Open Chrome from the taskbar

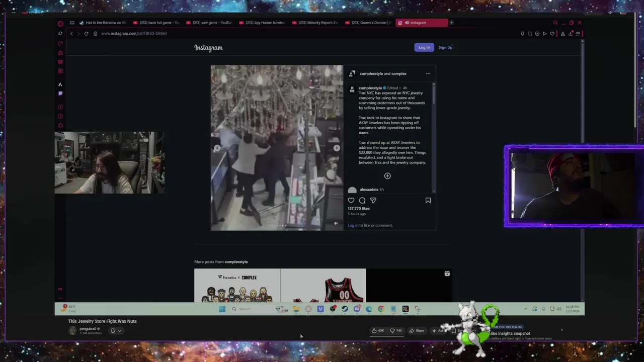coord(381,309)
